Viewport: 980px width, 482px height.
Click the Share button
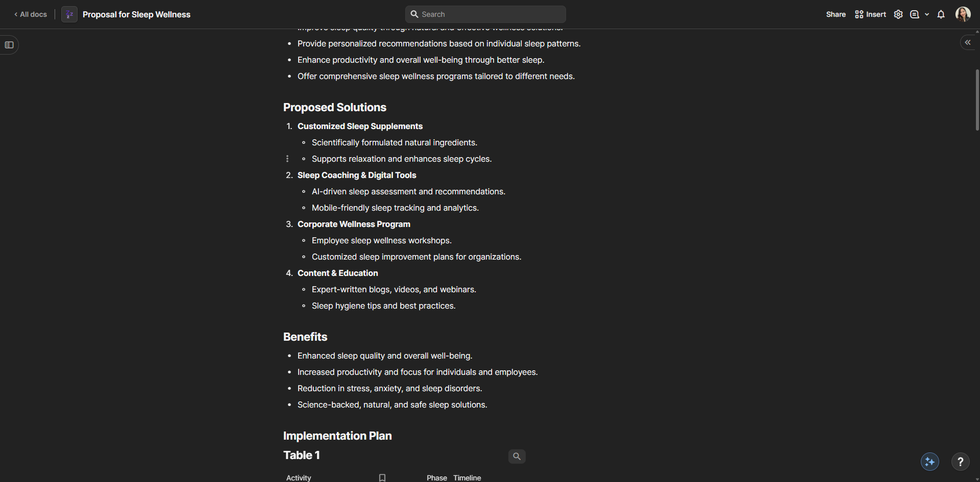[836, 14]
